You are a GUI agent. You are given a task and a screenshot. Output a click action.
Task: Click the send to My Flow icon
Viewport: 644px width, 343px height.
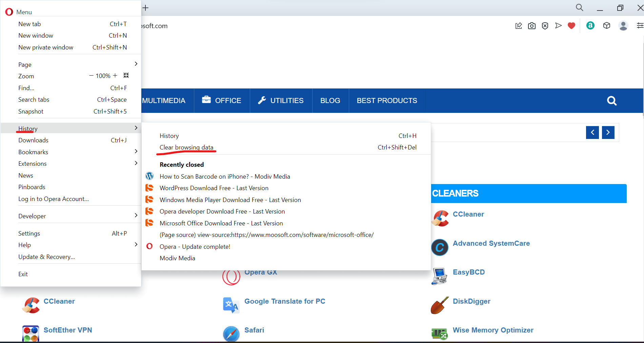[558, 25]
